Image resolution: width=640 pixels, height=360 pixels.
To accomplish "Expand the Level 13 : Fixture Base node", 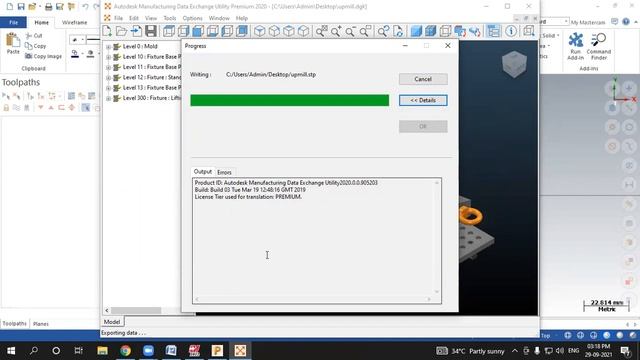I will 108,88.
